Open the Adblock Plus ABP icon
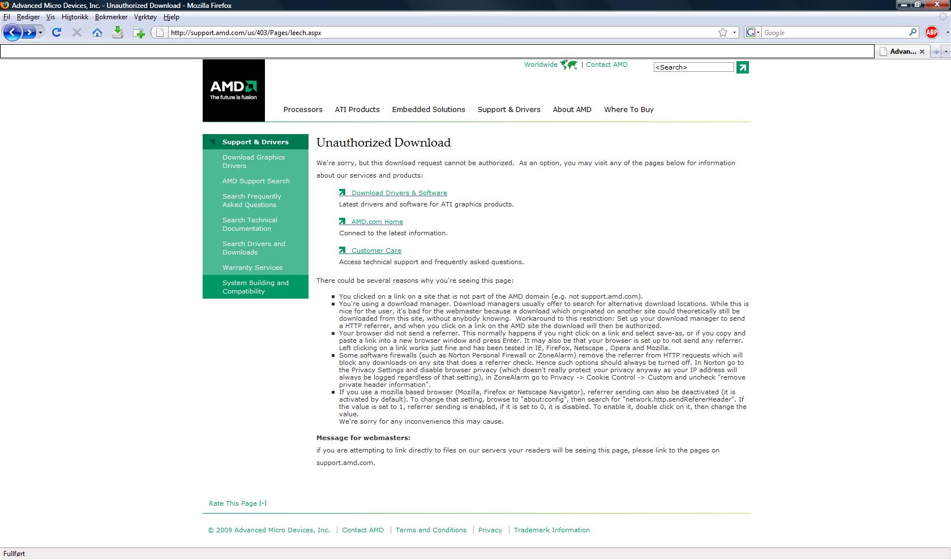 click(932, 33)
